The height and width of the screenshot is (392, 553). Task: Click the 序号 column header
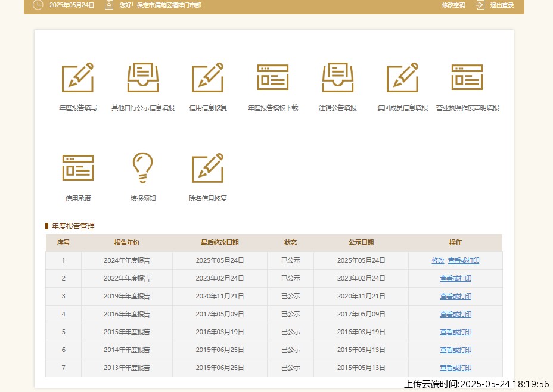(x=64, y=242)
